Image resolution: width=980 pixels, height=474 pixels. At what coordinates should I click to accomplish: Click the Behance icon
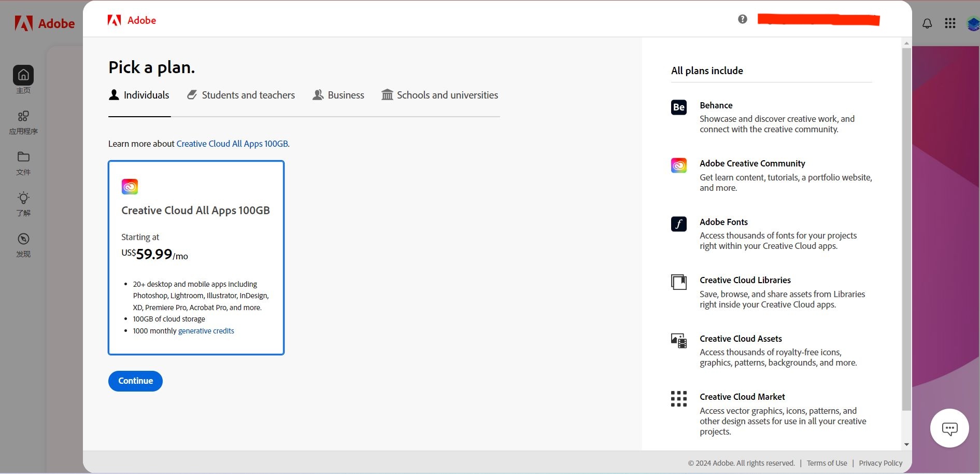pyautogui.click(x=679, y=107)
